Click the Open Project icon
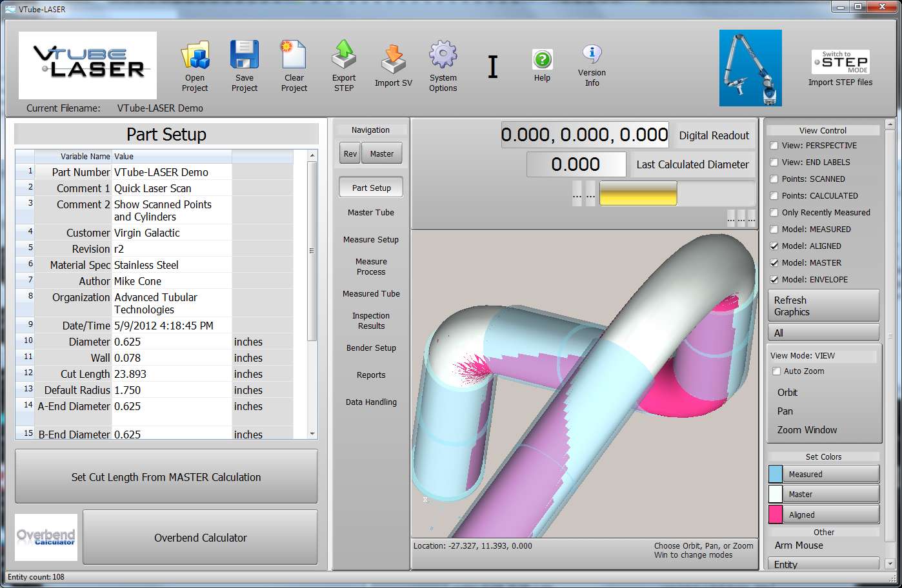Image resolution: width=902 pixels, height=588 pixels. (195, 55)
